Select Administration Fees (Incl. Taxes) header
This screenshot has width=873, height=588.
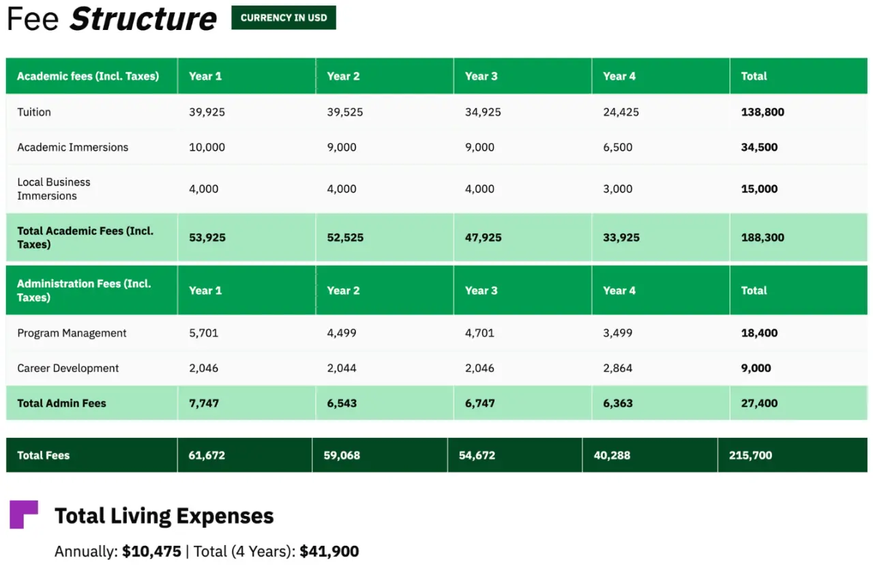click(x=84, y=291)
